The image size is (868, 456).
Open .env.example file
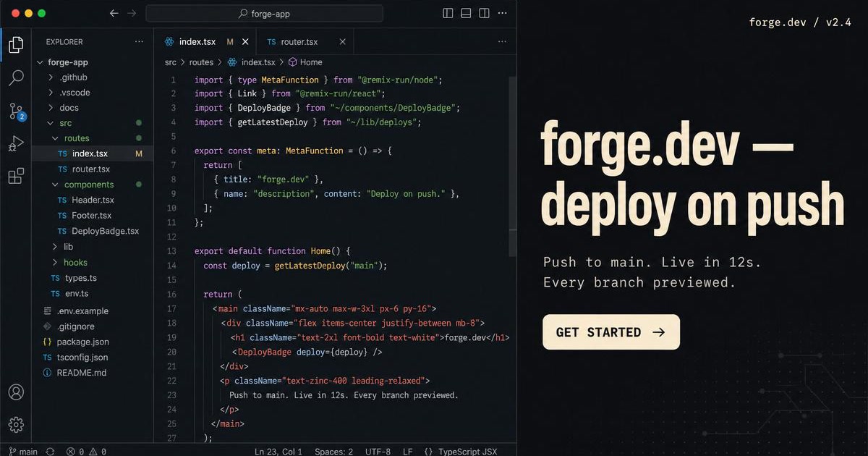click(93, 311)
